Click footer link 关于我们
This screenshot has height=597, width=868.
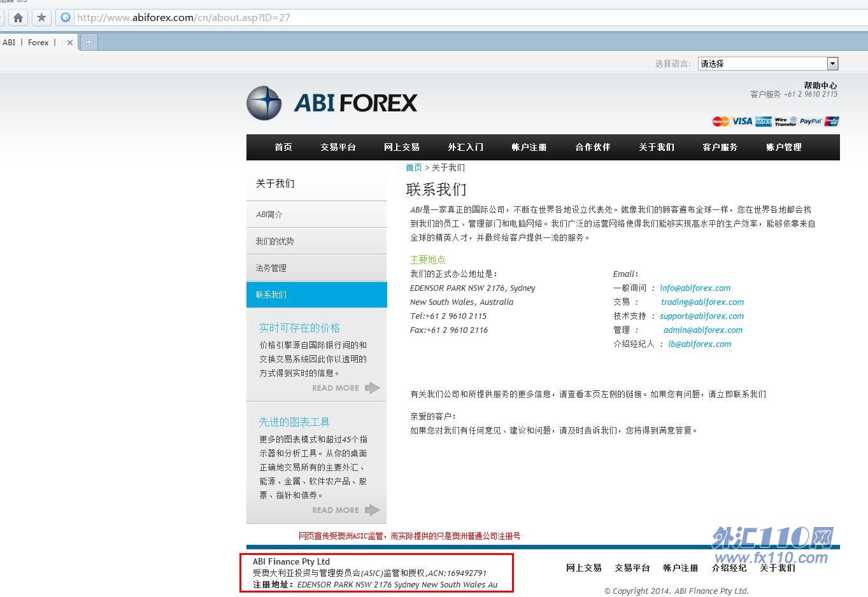(778, 568)
